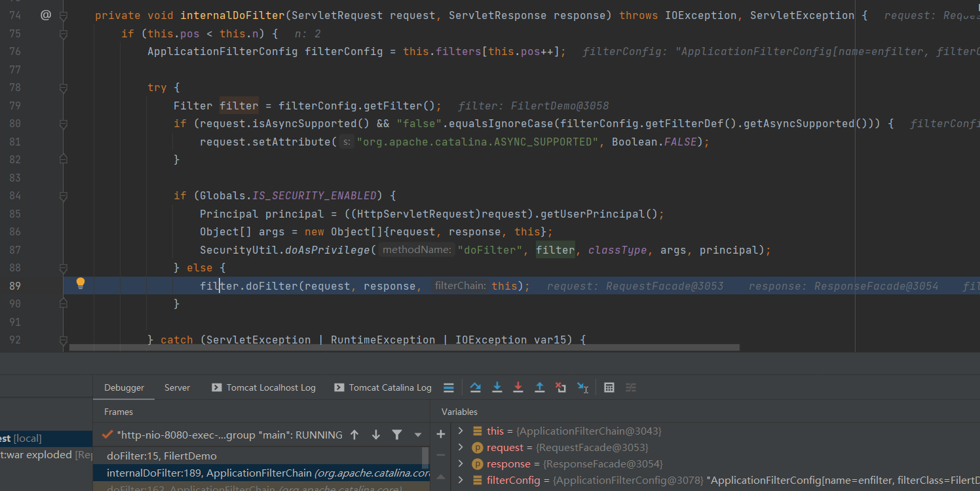This screenshot has width=980, height=491.
Task: Click 'internalDoFilter' method name on line 74
Action: click(233, 15)
